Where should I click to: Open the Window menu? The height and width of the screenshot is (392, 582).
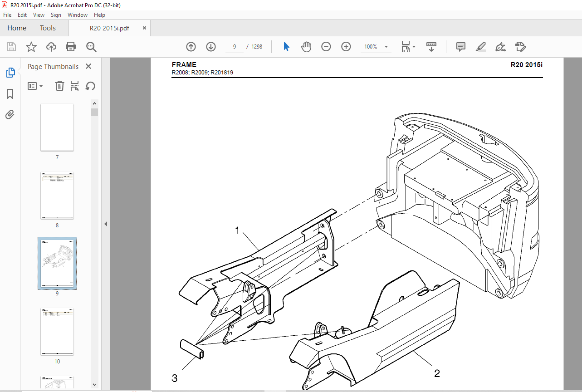click(x=78, y=15)
